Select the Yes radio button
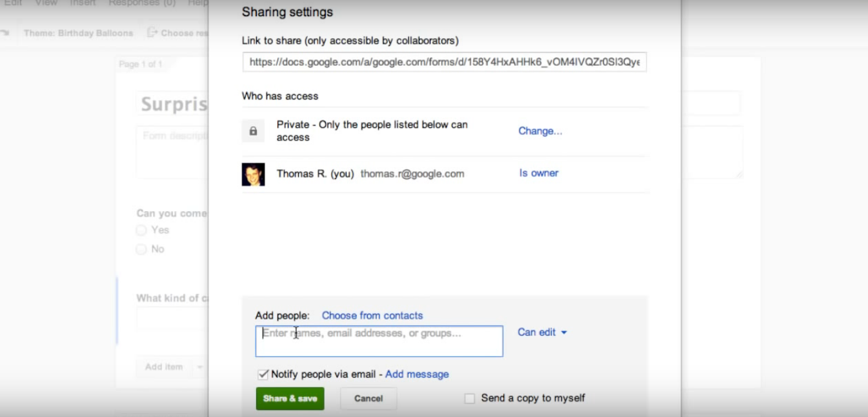This screenshot has width=868, height=417. (x=141, y=230)
